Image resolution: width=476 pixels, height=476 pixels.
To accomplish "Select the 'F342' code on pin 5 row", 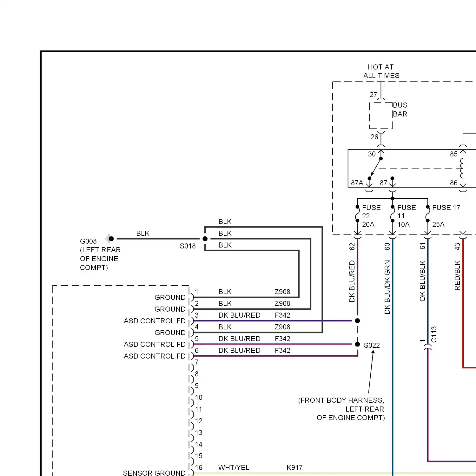I will tap(282, 339).
